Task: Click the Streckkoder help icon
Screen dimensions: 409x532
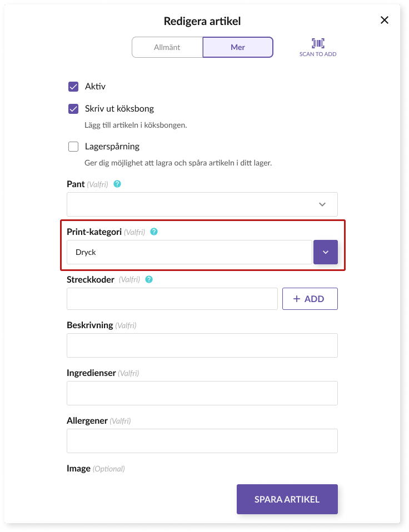Action: click(x=149, y=279)
